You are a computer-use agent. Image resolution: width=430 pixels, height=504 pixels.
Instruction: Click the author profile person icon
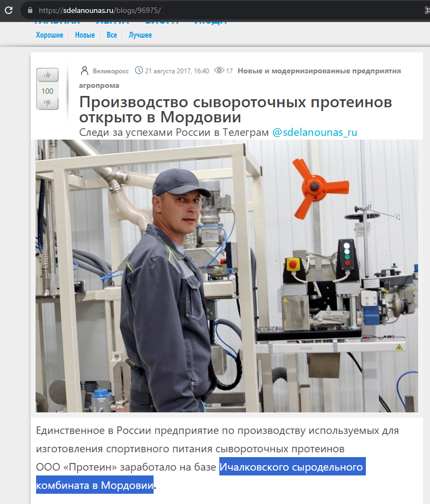84,71
